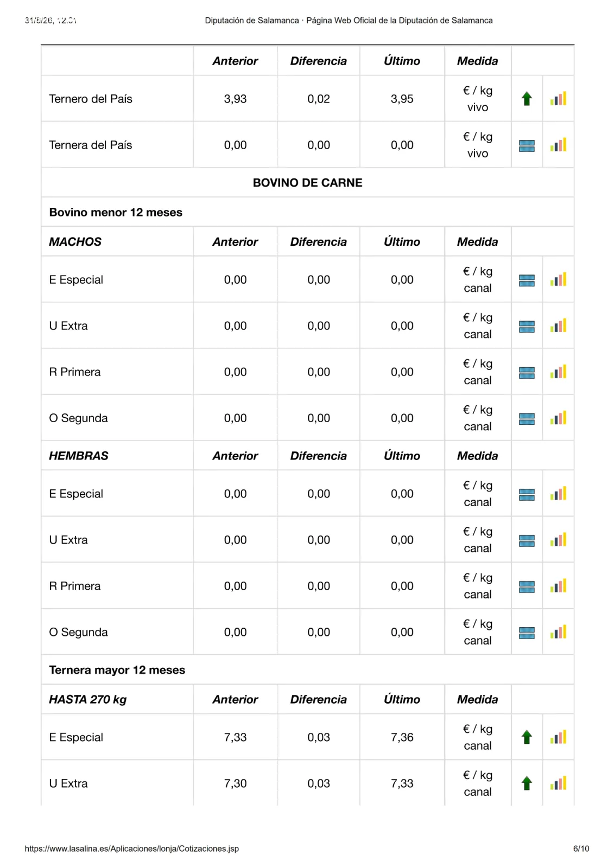The image size is (614, 868).
Task: Click the Bovino menor 12 meses heading
Action: pos(116,212)
